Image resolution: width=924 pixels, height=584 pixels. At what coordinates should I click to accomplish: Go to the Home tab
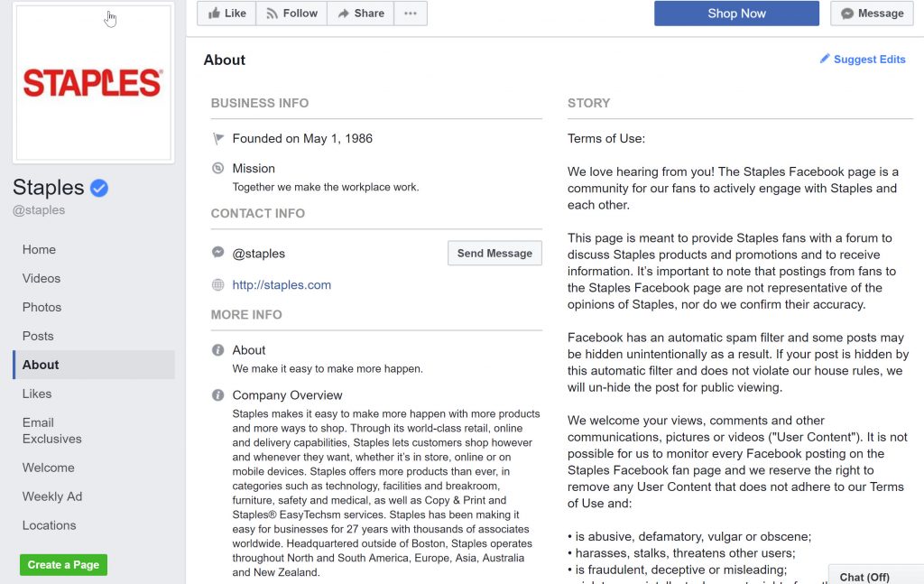(39, 249)
